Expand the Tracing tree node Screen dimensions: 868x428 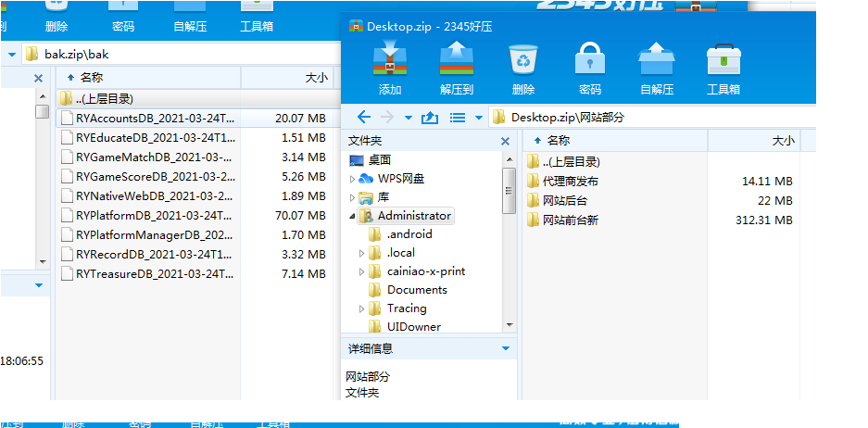coord(361,308)
